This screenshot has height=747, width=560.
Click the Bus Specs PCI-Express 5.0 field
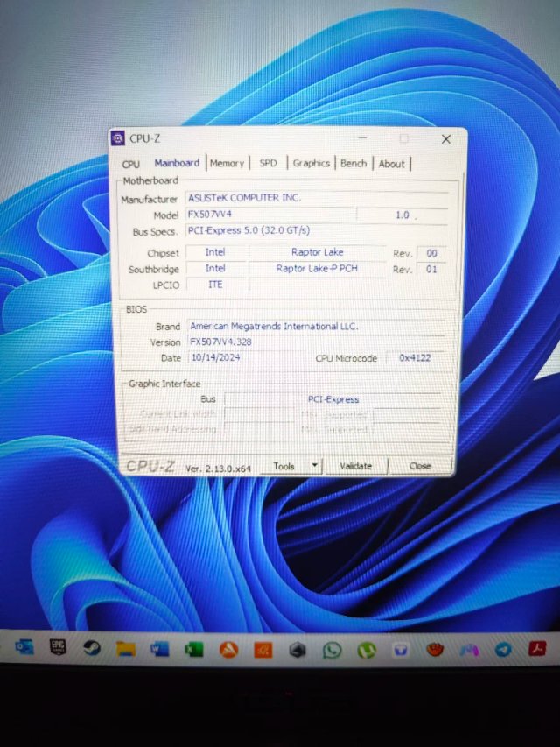(x=316, y=230)
